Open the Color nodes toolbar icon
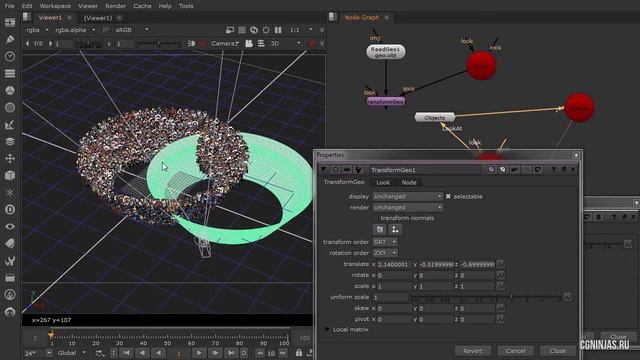 click(x=10, y=90)
